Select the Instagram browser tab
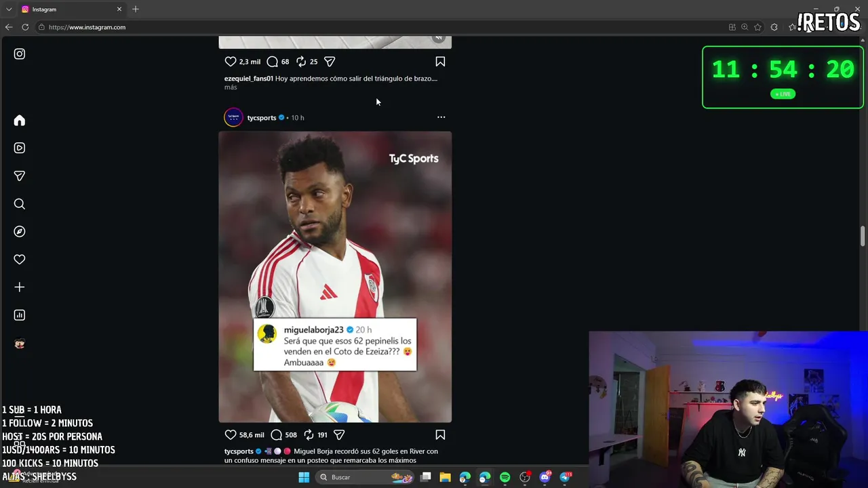Image resolution: width=868 pixels, height=488 pixels. pyautogui.click(x=71, y=9)
